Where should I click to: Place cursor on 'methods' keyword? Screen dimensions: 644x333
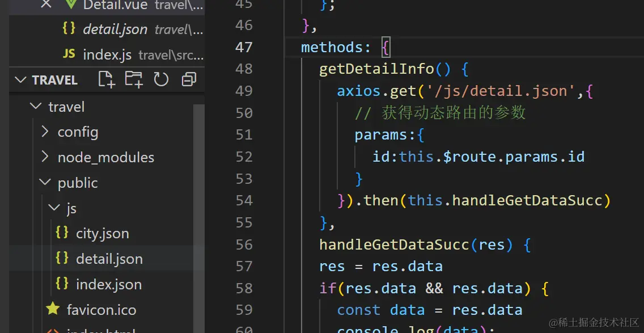[x=332, y=47]
